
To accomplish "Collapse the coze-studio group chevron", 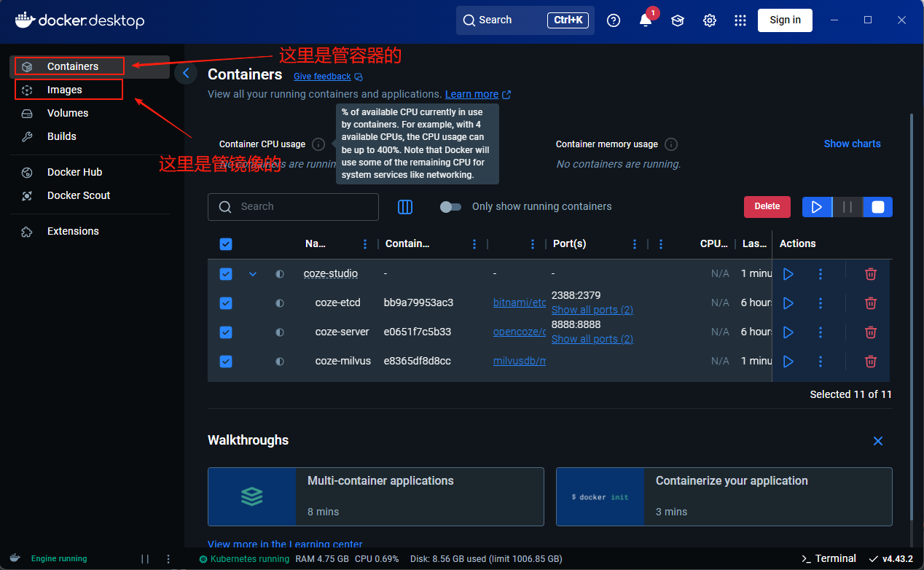I will point(253,274).
